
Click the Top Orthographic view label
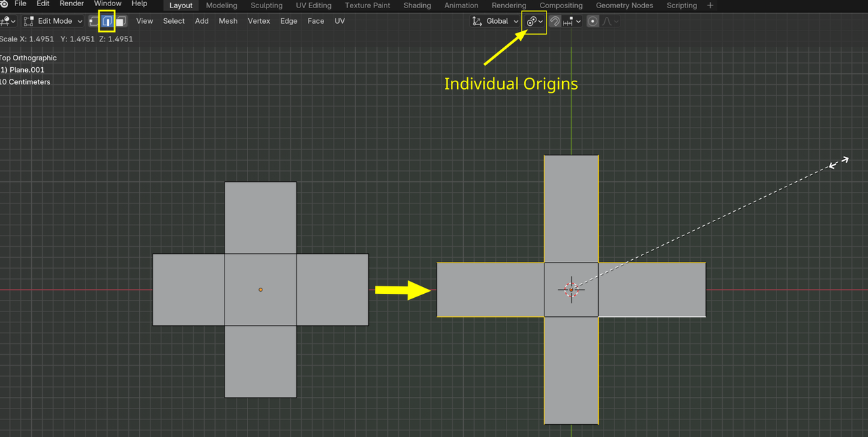pyautogui.click(x=28, y=58)
